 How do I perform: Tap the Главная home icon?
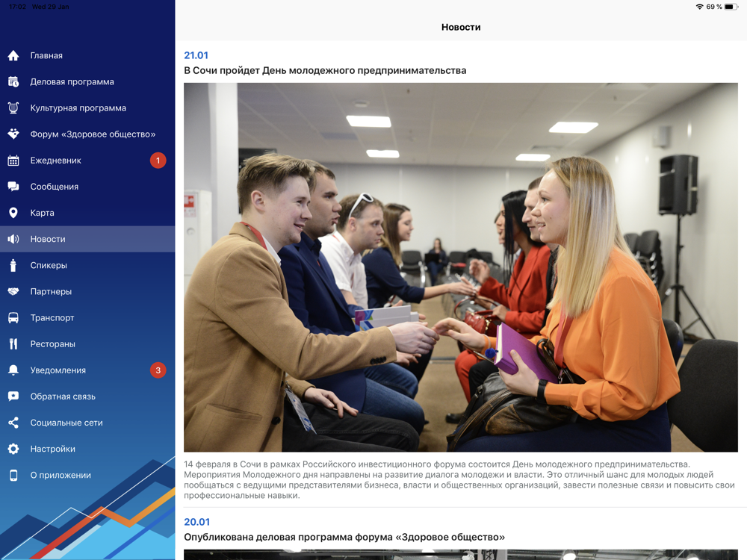(13, 56)
